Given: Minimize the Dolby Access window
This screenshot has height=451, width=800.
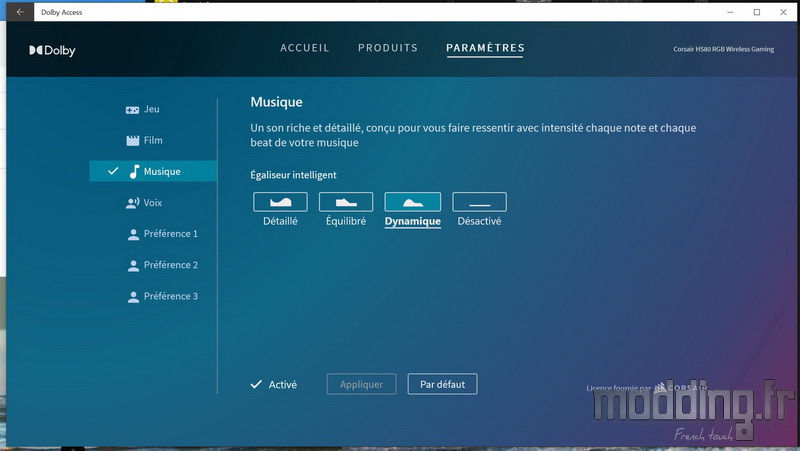Looking at the screenshot, I should [730, 12].
